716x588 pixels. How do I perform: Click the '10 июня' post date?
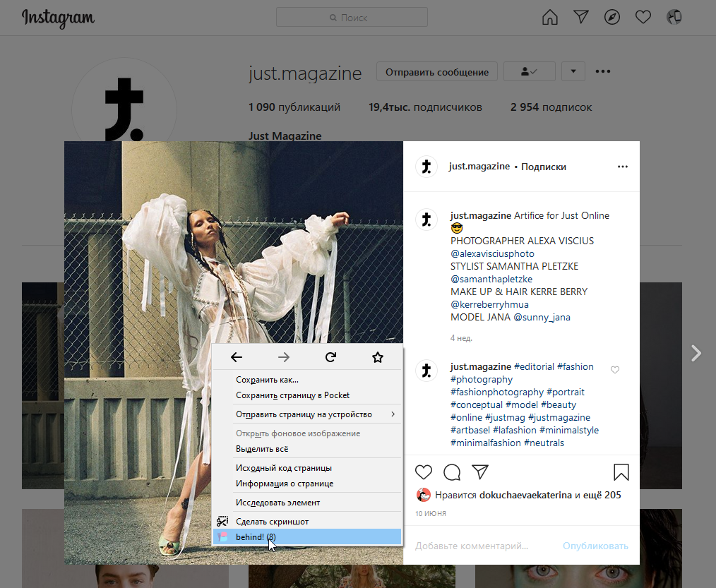tap(431, 514)
